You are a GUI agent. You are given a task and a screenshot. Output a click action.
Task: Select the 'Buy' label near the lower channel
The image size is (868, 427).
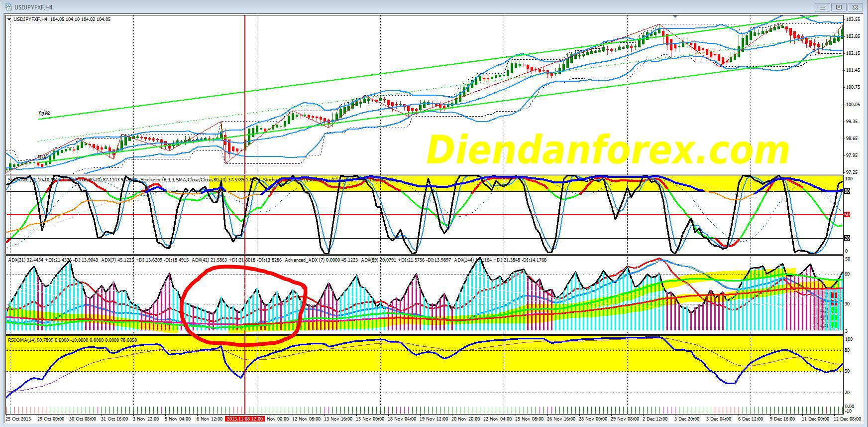pyautogui.click(x=42, y=157)
